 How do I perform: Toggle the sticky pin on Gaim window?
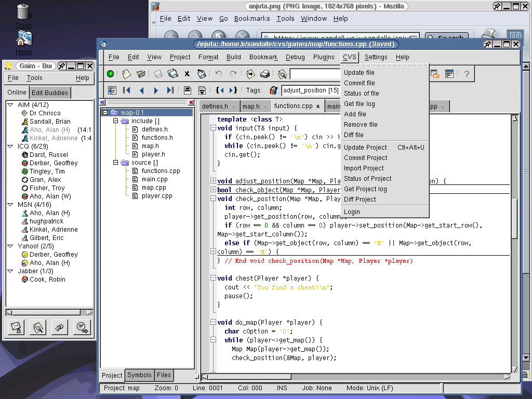(x=62, y=66)
